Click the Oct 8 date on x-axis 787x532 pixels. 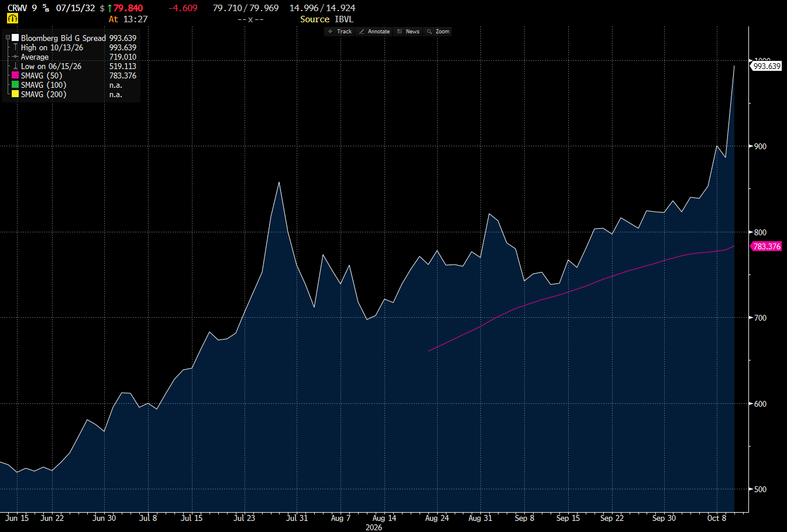(717, 518)
